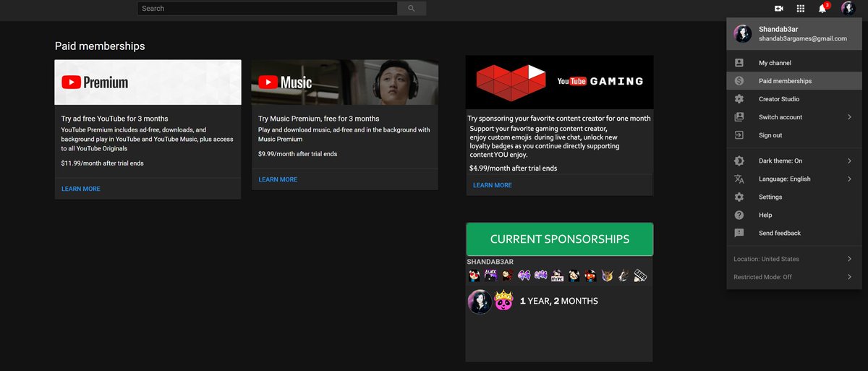Click the Language translate icon
Screen dimensions: 868x371
pos(739,179)
